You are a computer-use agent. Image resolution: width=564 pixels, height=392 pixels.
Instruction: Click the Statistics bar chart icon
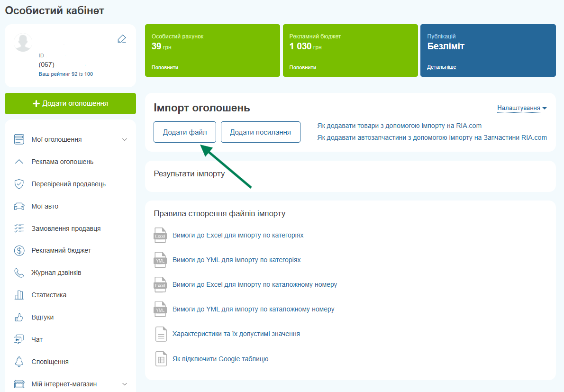[x=18, y=295]
